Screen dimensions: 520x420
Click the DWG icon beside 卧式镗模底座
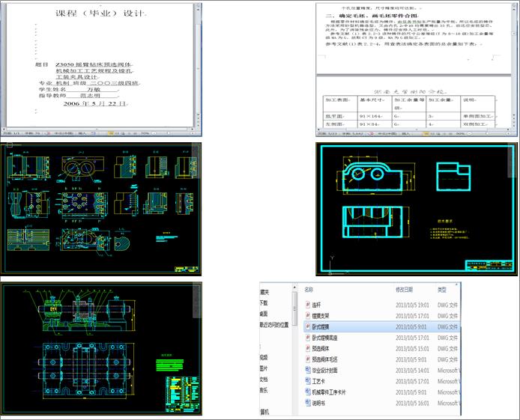click(x=308, y=338)
